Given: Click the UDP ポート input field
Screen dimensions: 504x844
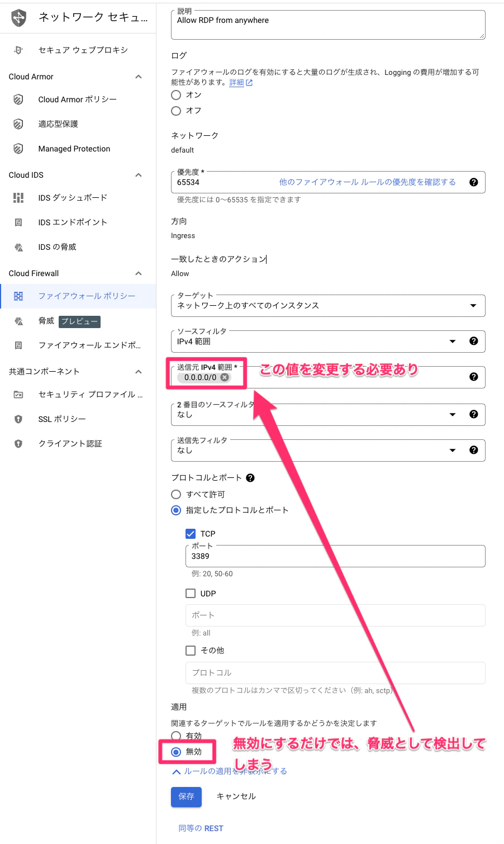Looking at the screenshot, I should click(x=335, y=615).
